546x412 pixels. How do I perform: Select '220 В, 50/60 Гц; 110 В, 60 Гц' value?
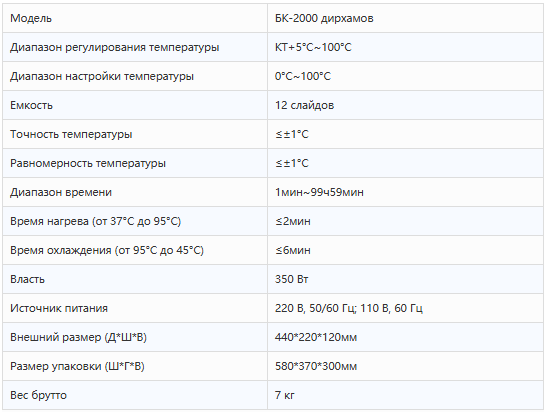tap(349, 308)
